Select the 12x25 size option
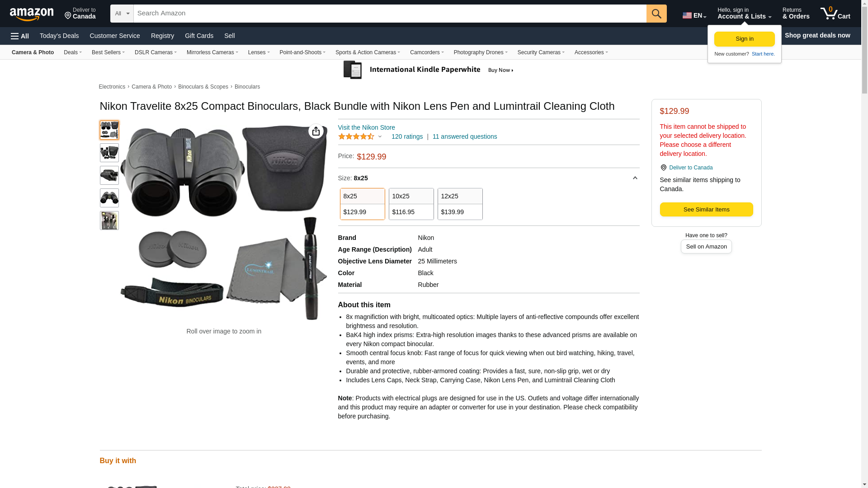Viewport: 868px width, 488px height. 460,204
